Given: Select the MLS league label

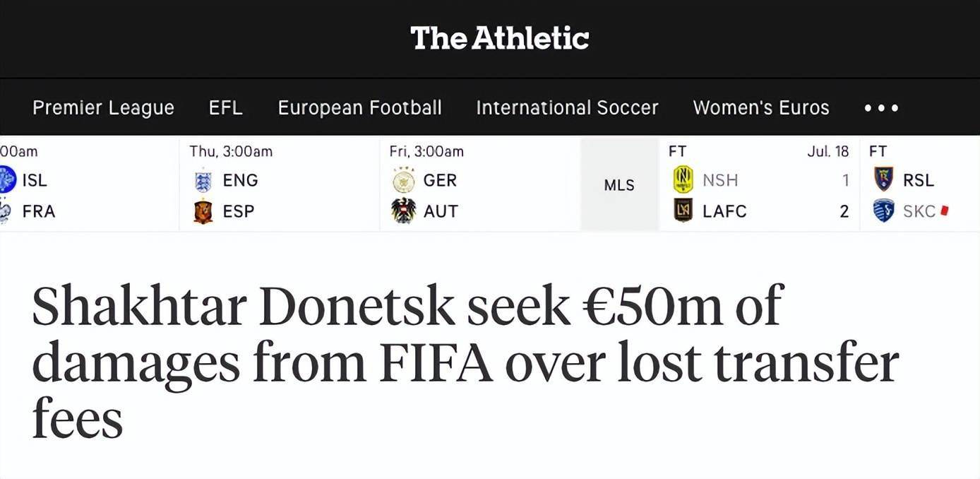Looking at the screenshot, I should (x=619, y=185).
